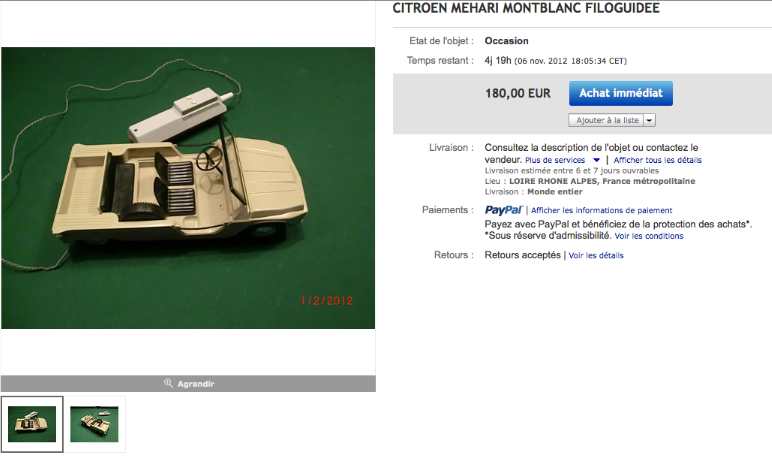Click the main Citroen Mehari photo
The image size is (772, 461).
tap(188, 188)
